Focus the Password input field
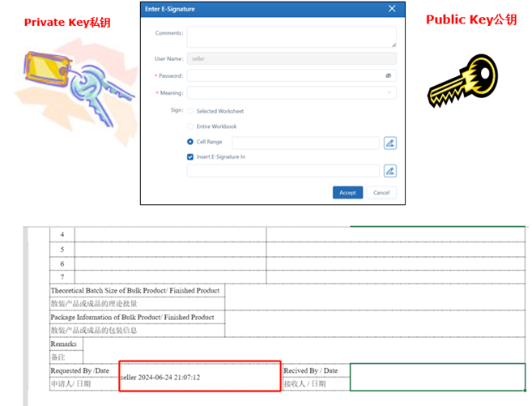This screenshot has width=532, height=406. tap(283, 75)
